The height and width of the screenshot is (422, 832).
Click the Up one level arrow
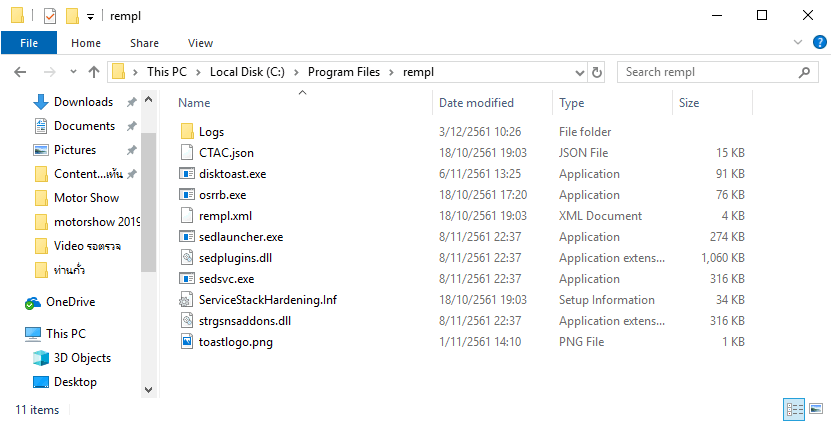(94, 72)
